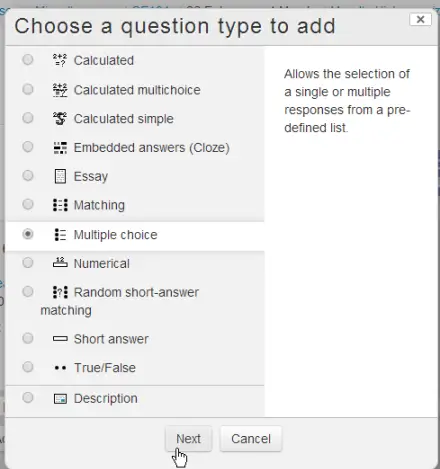Choose the Numerical radio option
The image size is (440, 469).
coord(28,263)
